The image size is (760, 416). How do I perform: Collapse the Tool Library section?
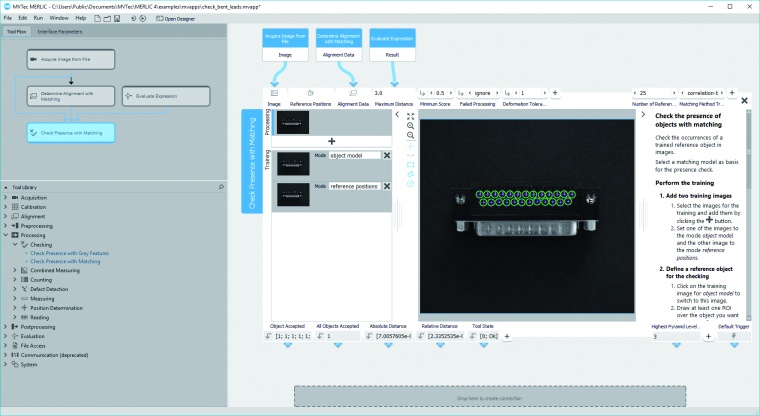[6, 186]
